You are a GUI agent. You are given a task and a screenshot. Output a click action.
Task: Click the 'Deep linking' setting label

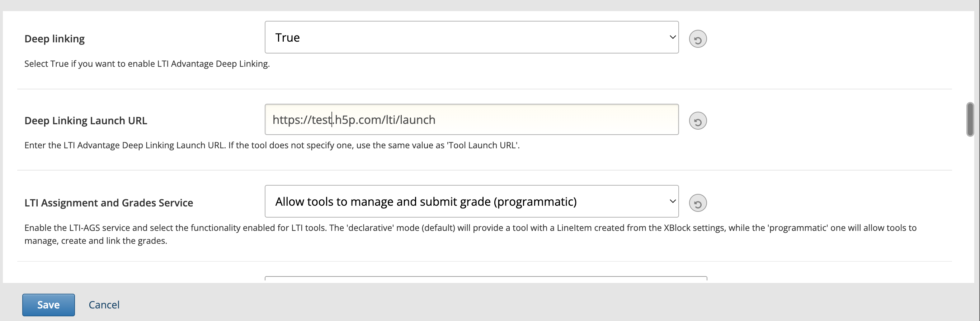pyautogui.click(x=55, y=39)
